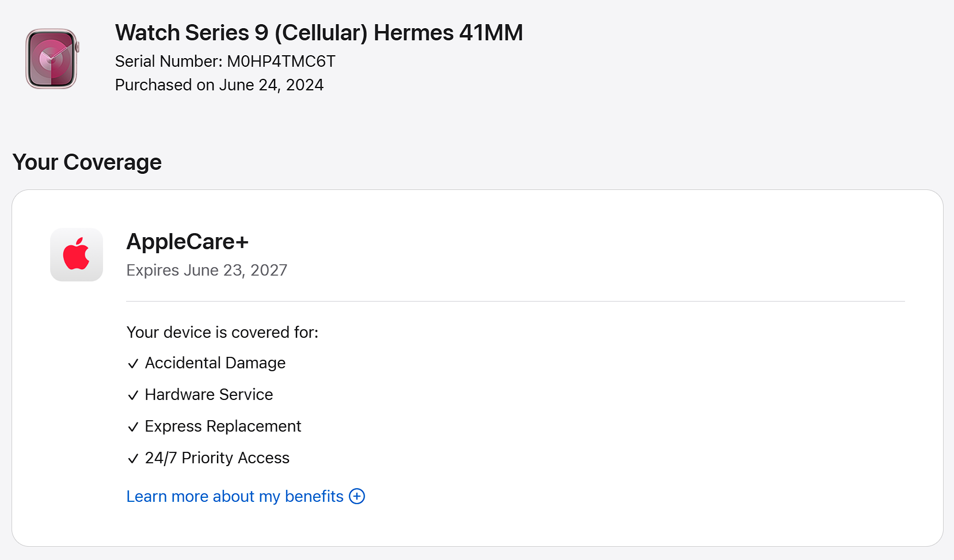Expand benefits via the plus circle icon
Image resolution: width=954 pixels, height=560 pixels.
(x=357, y=496)
